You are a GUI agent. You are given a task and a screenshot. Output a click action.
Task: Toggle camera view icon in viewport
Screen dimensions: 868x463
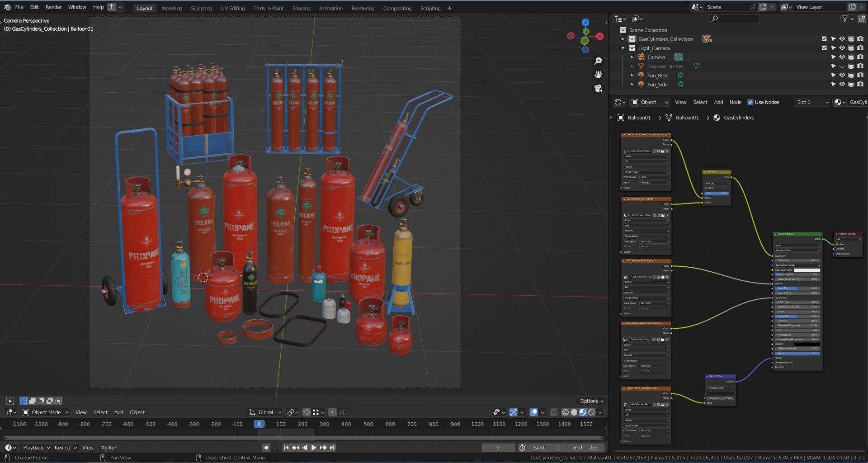coord(598,88)
